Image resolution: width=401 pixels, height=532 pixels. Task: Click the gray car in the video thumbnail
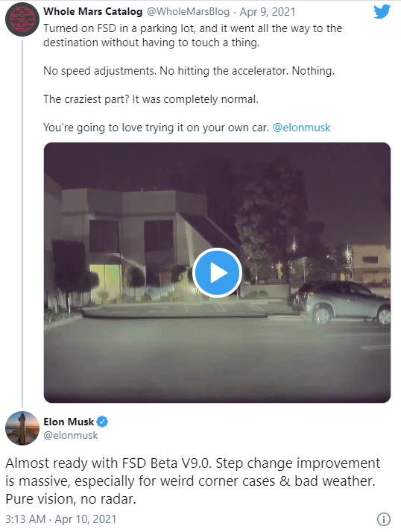pyautogui.click(x=341, y=303)
